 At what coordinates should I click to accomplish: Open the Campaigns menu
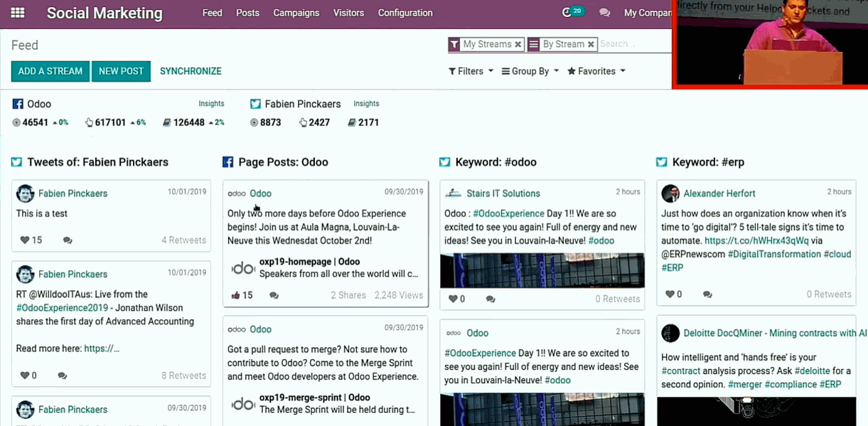(x=296, y=13)
